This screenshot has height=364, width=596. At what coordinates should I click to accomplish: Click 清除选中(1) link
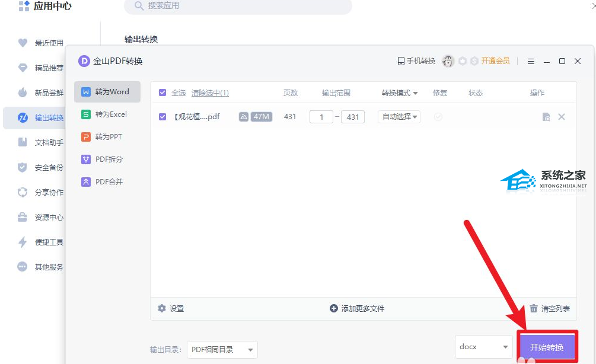tap(210, 93)
